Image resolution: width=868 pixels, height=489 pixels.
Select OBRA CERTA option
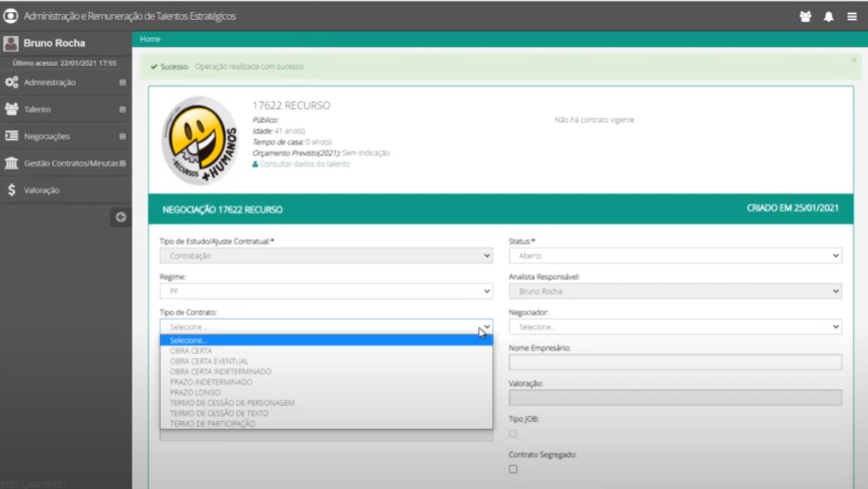[x=326, y=351]
